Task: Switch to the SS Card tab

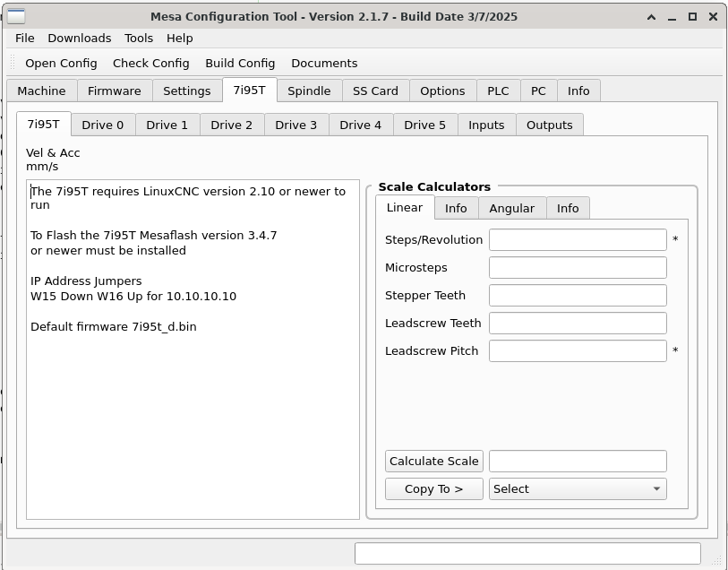Action: point(375,91)
